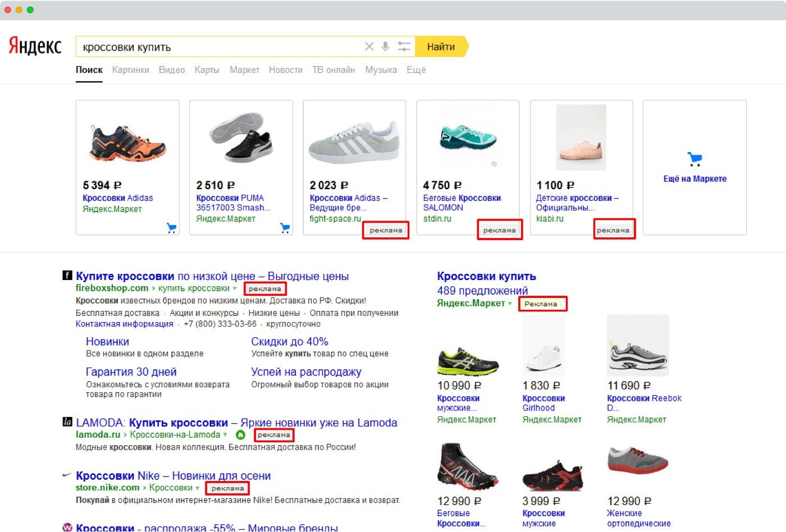Open Ещё на Маркете link
786x532 pixels.
pyautogui.click(x=694, y=179)
